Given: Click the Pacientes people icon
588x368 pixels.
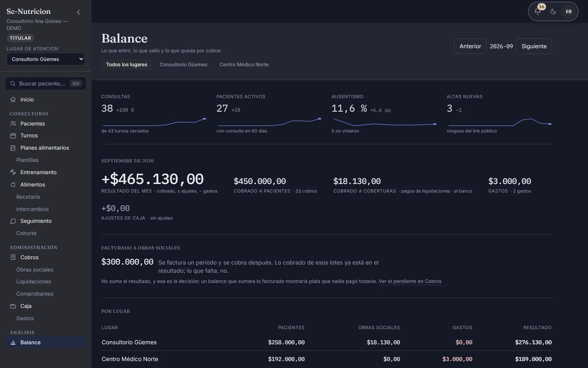Looking at the screenshot, I should click(x=13, y=124).
